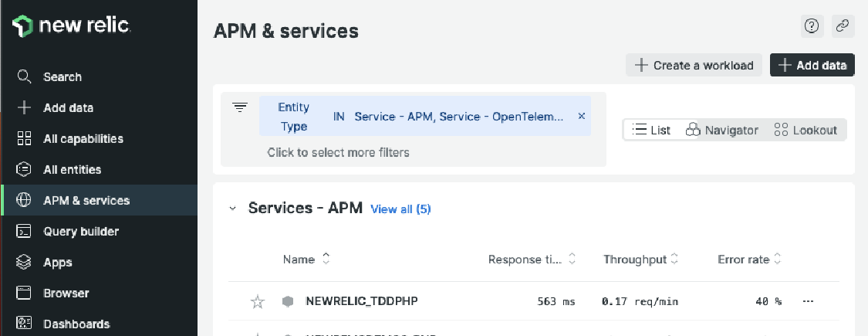Image resolution: width=868 pixels, height=336 pixels.
Task: Open the NEWRELIC_TDDPHP more options menu
Action: point(809,301)
